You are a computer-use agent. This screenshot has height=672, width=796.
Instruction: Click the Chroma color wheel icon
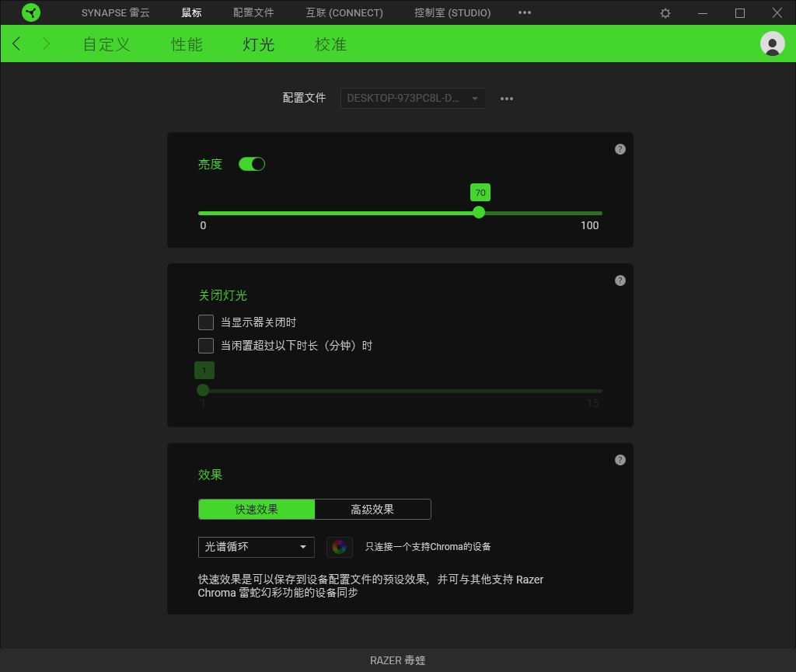click(340, 547)
